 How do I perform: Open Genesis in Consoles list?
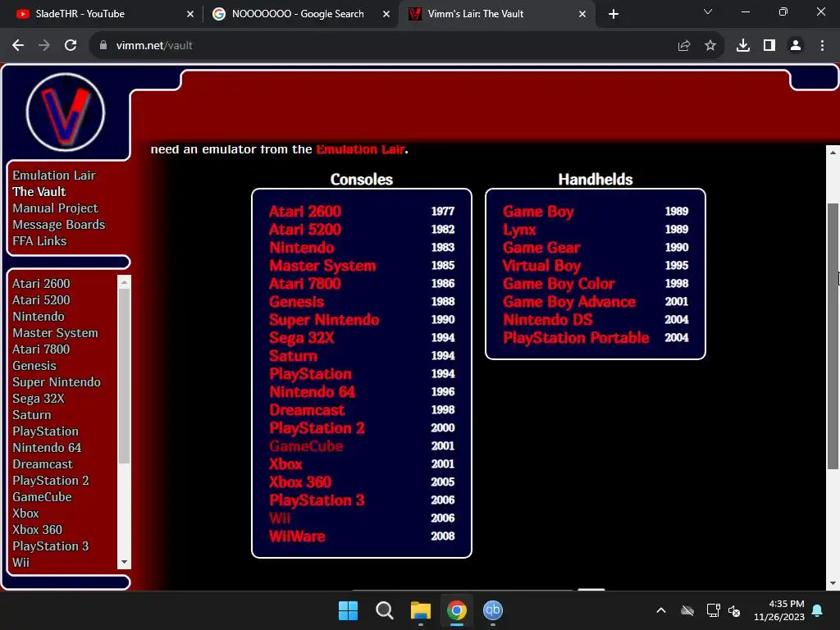296,302
